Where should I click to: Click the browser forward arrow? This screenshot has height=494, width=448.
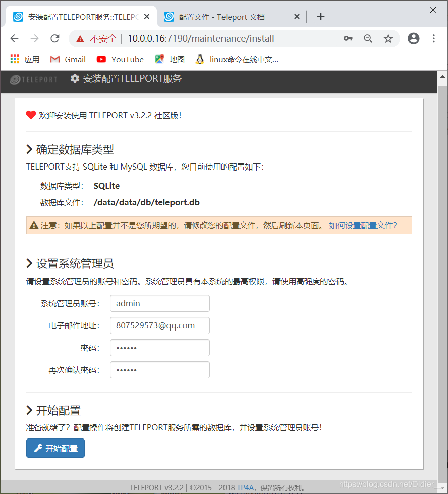click(x=34, y=38)
